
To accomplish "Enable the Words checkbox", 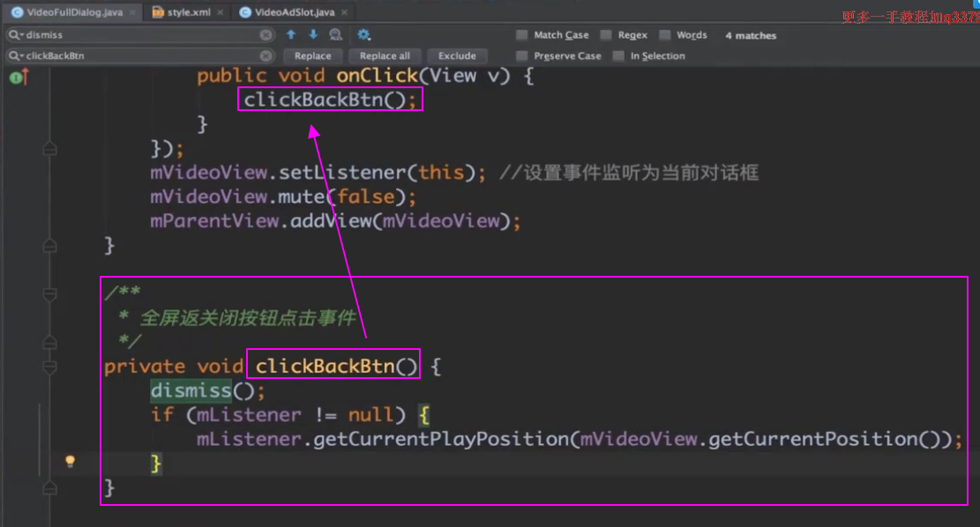I will click(665, 35).
